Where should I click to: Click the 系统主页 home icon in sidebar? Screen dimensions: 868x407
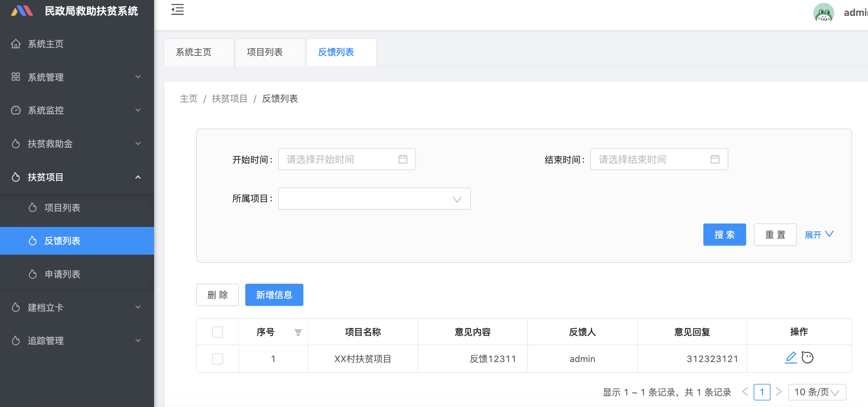coord(16,44)
